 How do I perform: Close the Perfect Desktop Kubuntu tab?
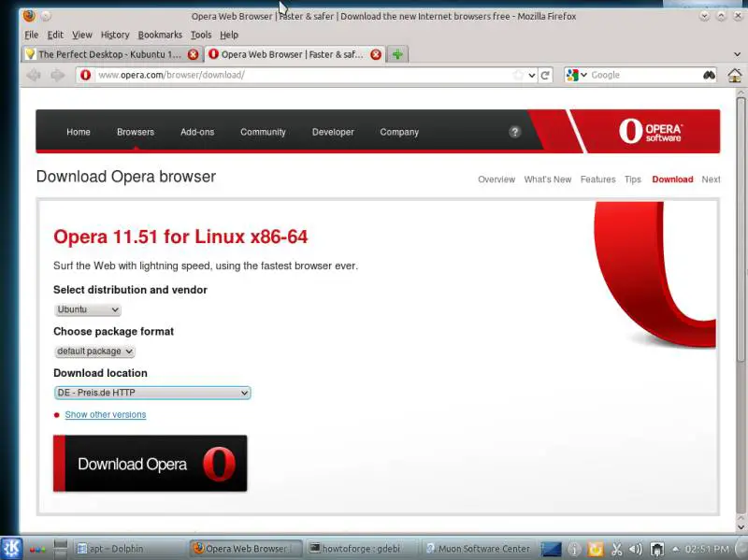194,54
